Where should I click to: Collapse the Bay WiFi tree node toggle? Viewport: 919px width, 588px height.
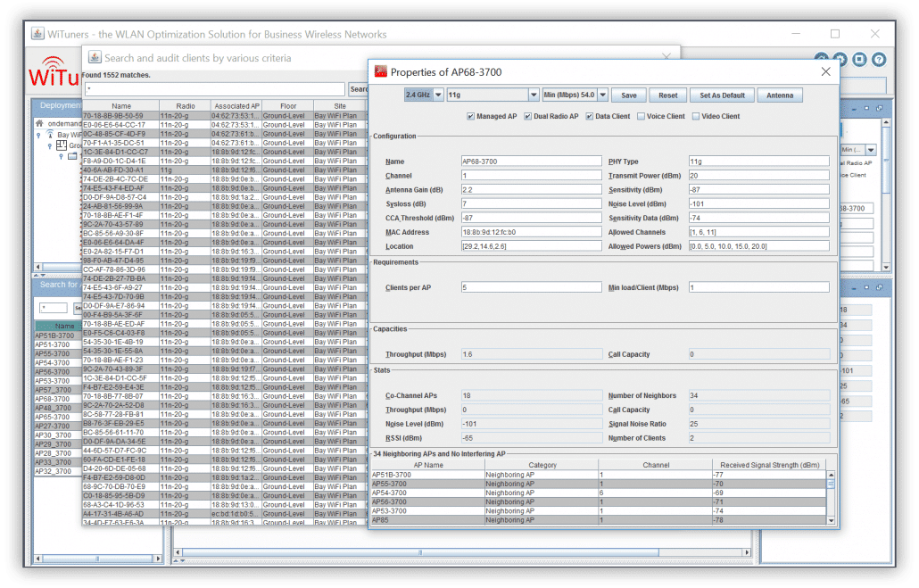(x=38, y=135)
